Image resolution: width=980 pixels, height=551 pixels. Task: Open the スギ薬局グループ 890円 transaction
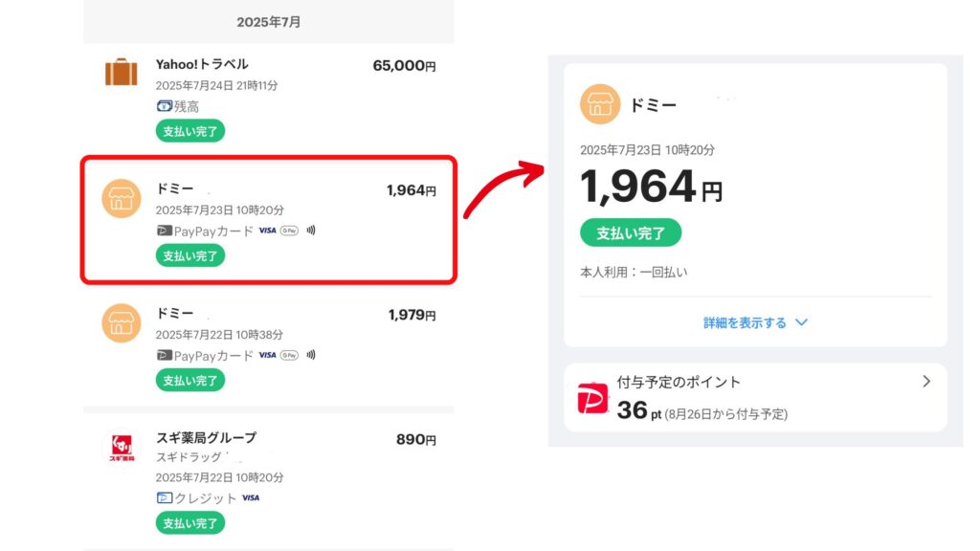tap(269, 481)
